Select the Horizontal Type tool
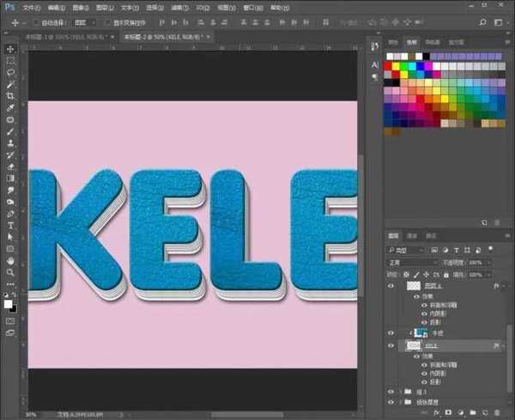 point(11,225)
